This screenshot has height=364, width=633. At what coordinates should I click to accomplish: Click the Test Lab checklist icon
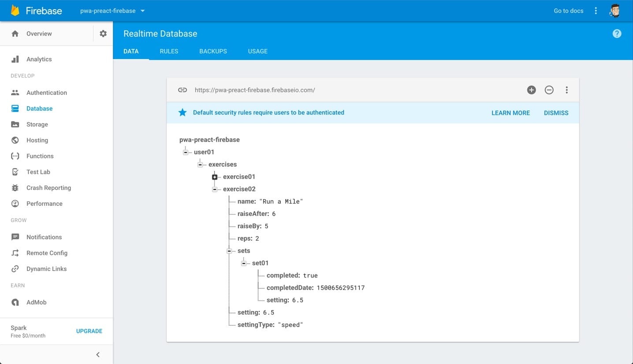point(15,172)
